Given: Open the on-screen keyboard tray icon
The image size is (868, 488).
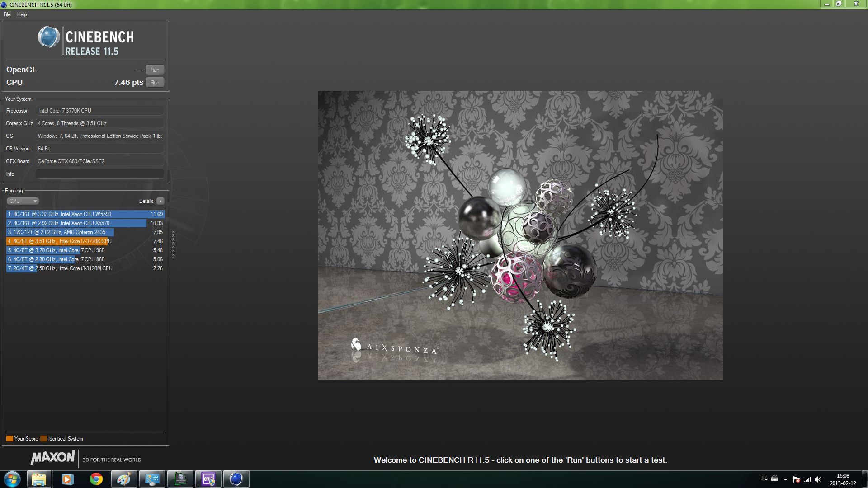Looking at the screenshot, I should (x=774, y=479).
